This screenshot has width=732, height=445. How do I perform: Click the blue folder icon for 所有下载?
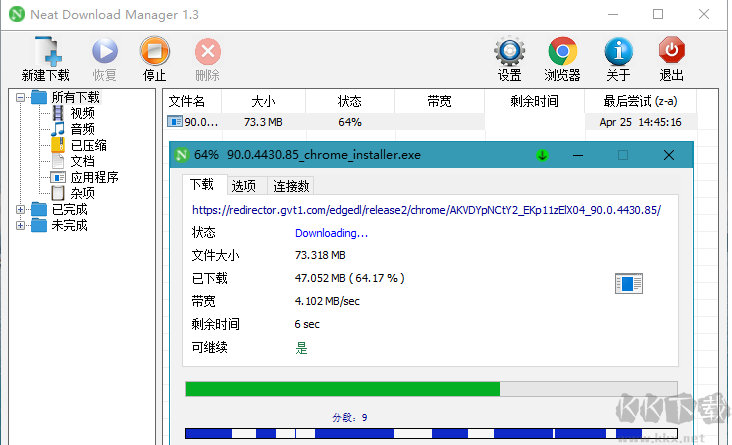[39, 97]
